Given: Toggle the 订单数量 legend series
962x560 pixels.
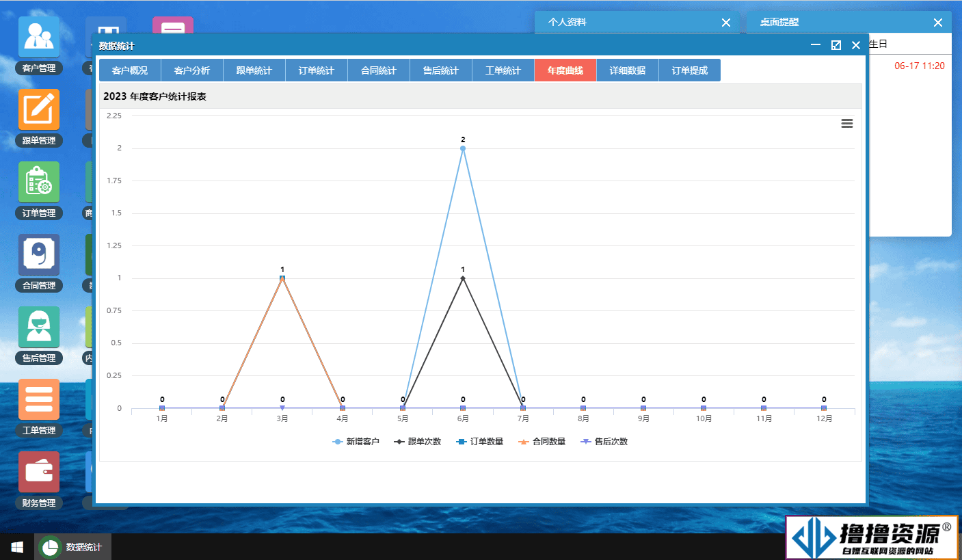Looking at the screenshot, I should click(480, 442).
